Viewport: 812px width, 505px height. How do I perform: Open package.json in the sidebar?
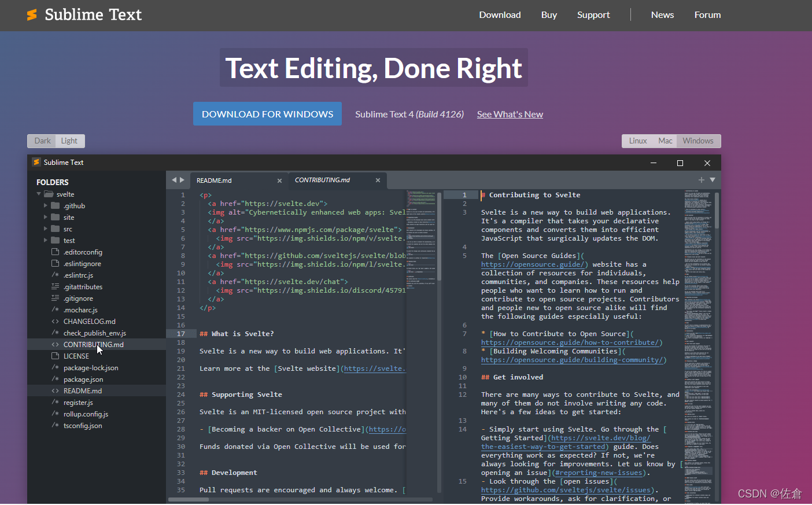[x=97, y=379]
